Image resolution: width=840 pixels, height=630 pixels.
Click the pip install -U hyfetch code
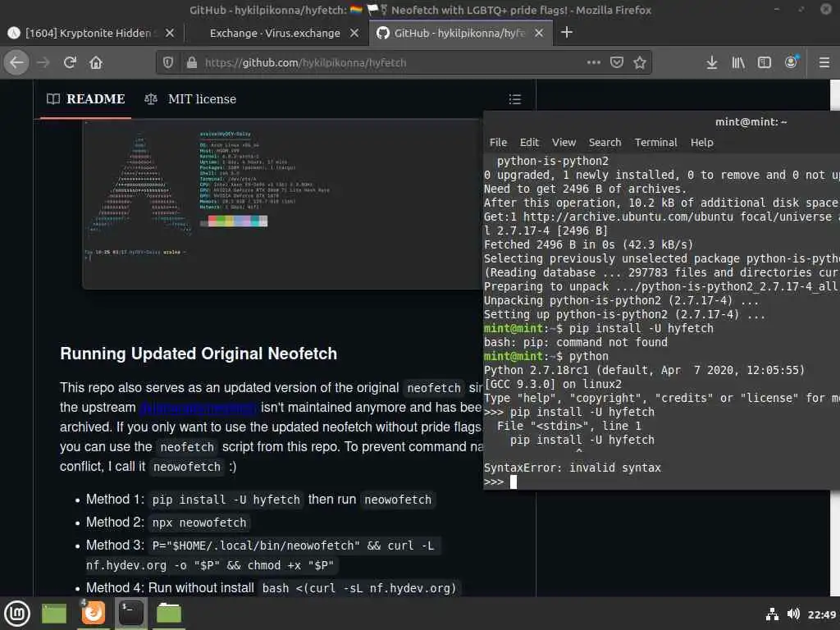[226, 500]
